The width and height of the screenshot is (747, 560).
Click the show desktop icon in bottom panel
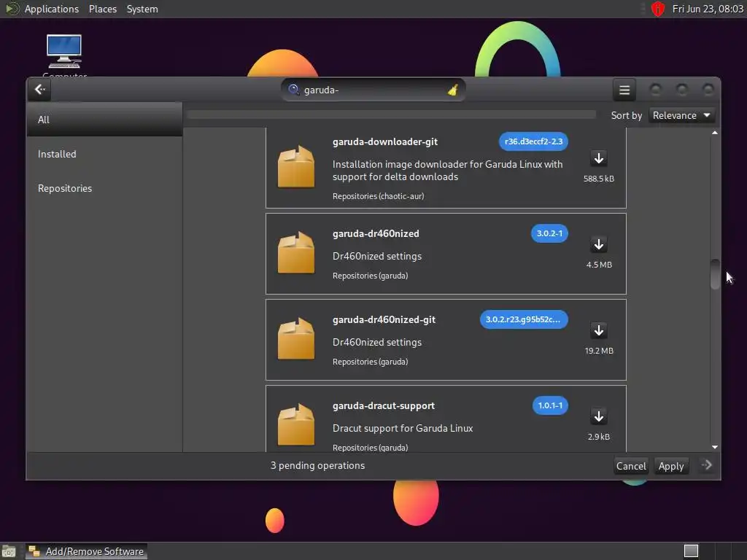point(9,551)
